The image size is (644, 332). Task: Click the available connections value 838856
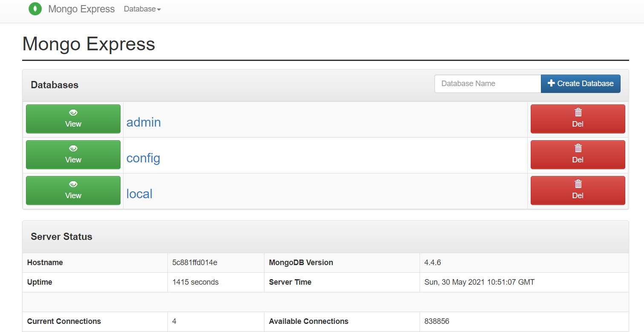pyautogui.click(x=437, y=321)
